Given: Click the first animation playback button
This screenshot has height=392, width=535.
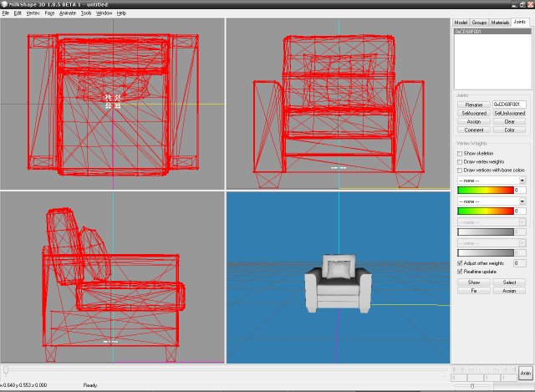Looking at the screenshot, I should coord(454,369).
